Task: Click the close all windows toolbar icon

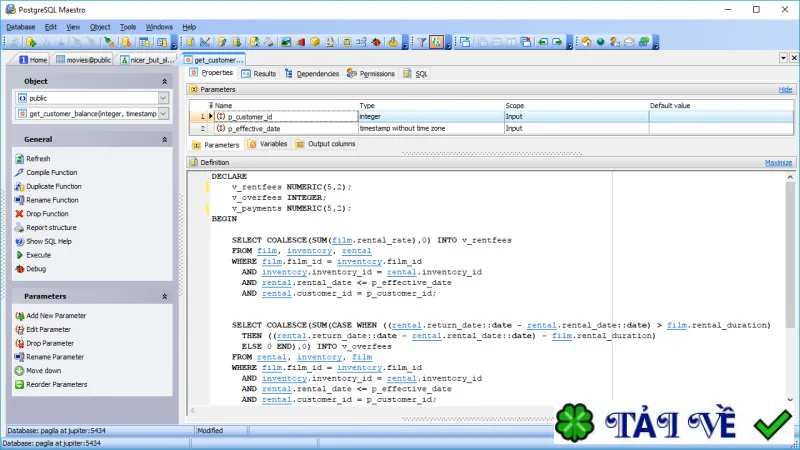Action: pyautogui.click(x=526, y=42)
